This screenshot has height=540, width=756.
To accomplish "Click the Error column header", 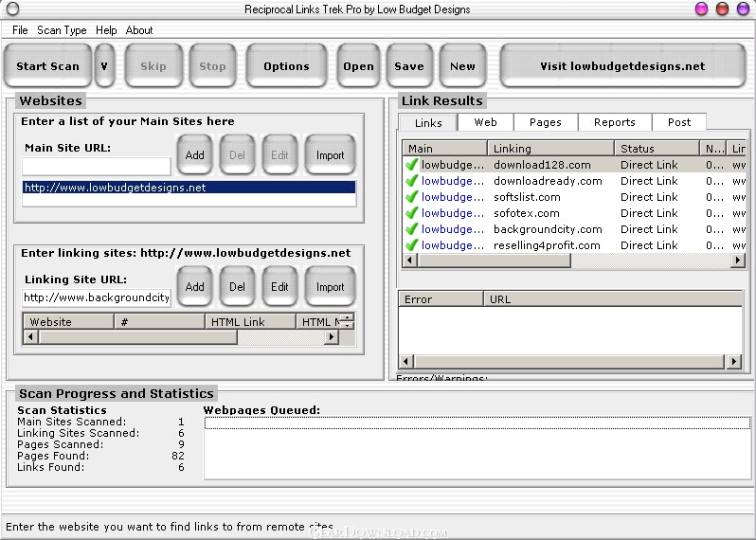I will coord(441,299).
